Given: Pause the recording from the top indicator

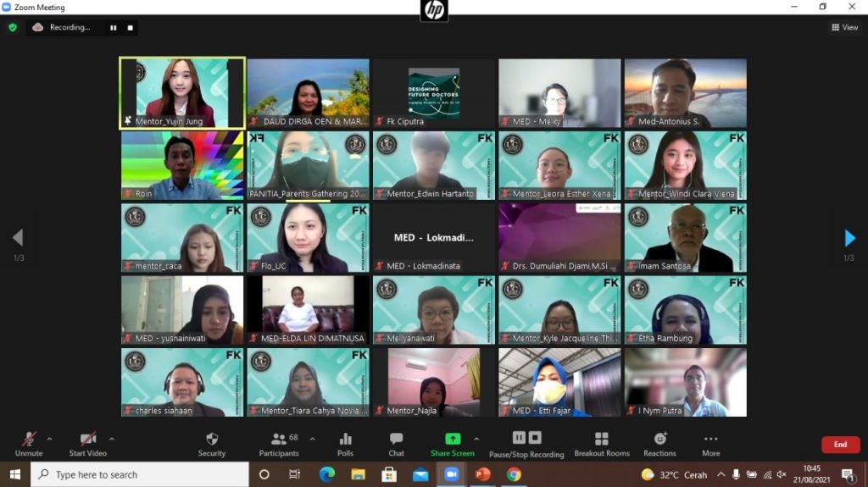Looking at the screenshot, I should tap(113, 27).
